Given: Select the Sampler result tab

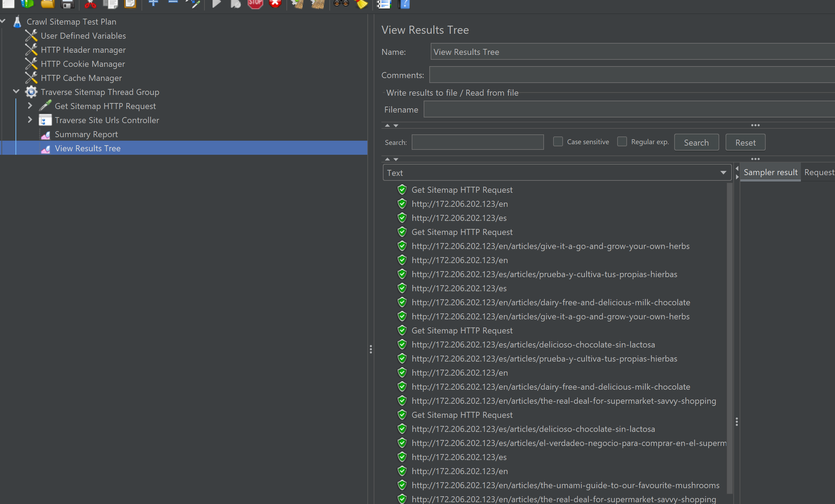Looking at the screenshot, I should pyautogui.click(x=770, y=172).
